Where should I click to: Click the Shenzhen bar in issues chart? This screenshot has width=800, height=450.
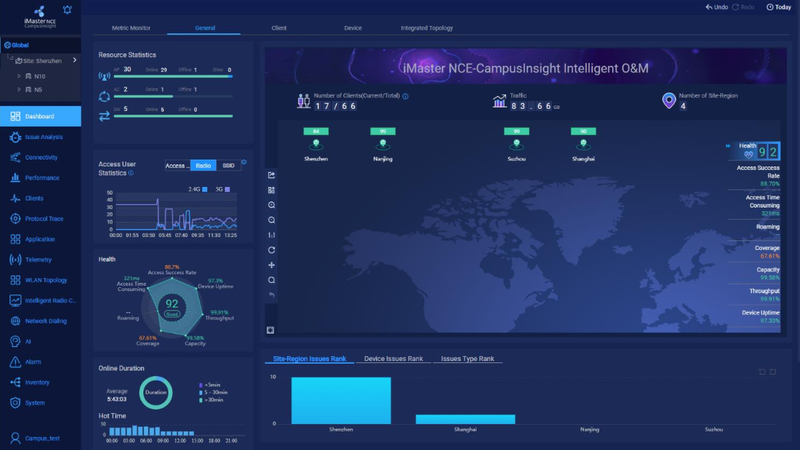pyautogui.click(x=341, y=401)
